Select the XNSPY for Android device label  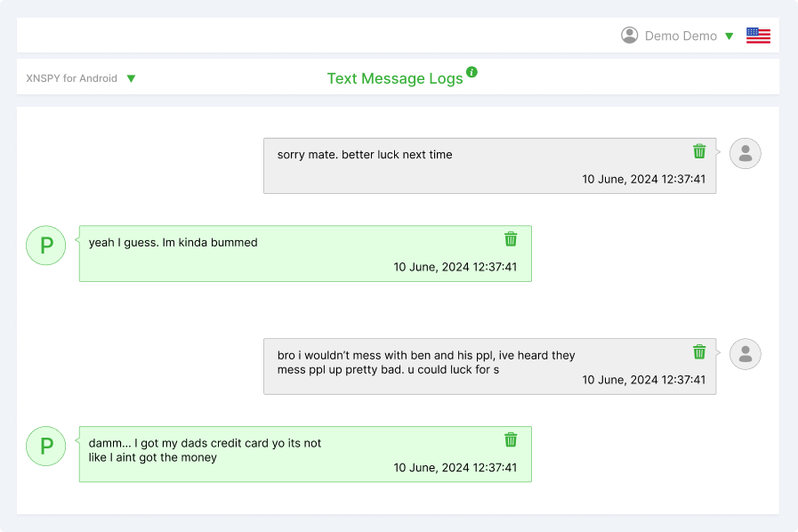pos(72,78)
